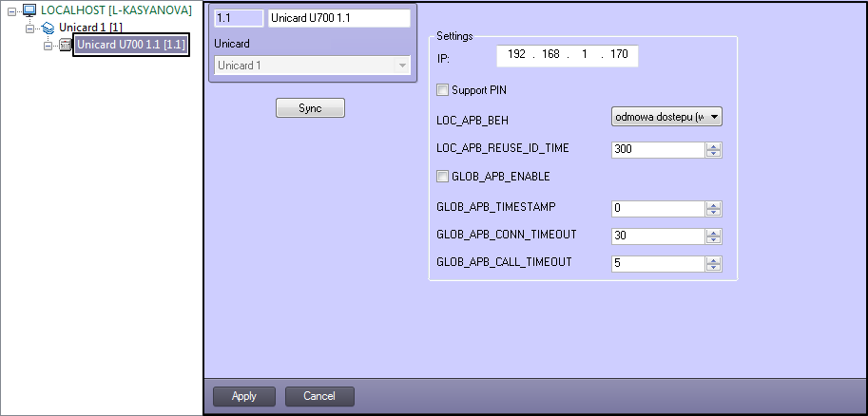The width and height of the screenshot is (868, 416).
Task: Click the GLOB_APB_TIMESTAMP label
Action: (496, 207)
